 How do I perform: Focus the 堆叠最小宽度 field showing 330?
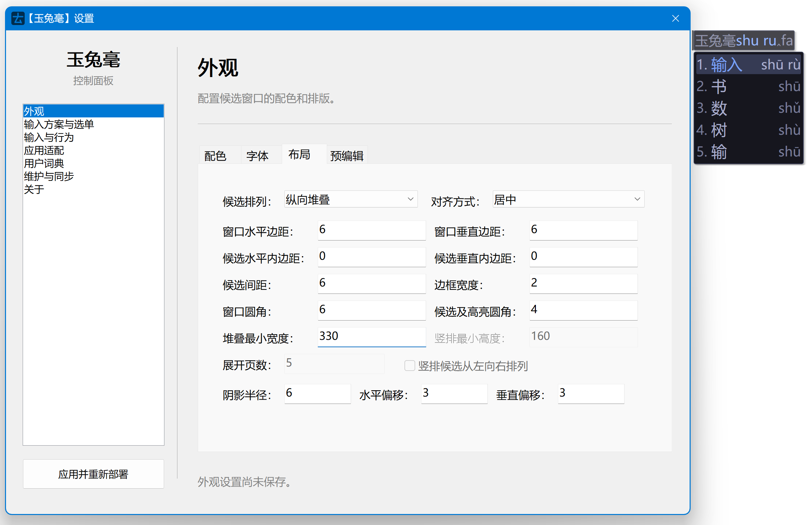(x=371, y=337)
